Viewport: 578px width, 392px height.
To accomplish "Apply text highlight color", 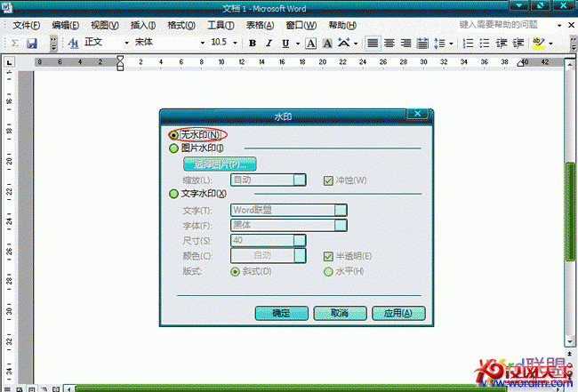I will point(539,43).
